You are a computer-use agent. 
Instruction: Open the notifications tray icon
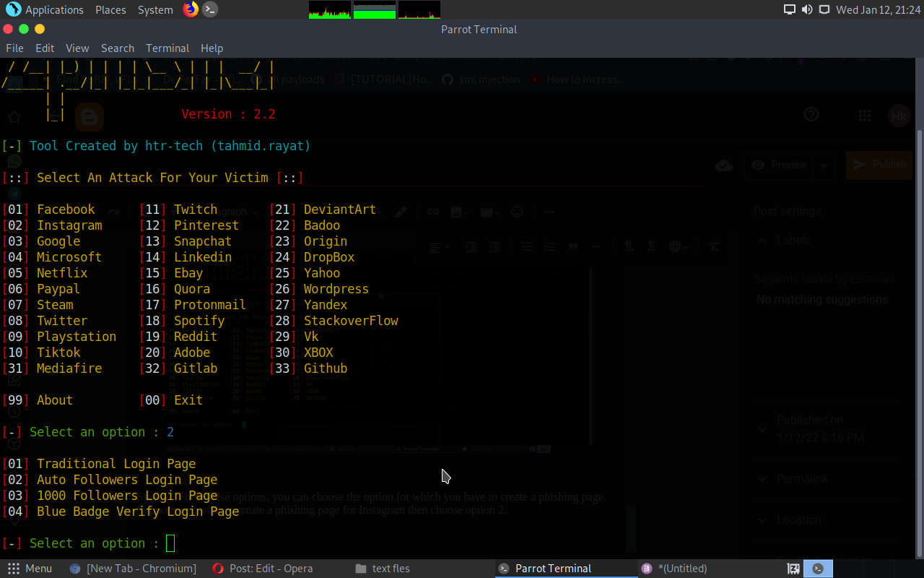(x=824, y=10)
